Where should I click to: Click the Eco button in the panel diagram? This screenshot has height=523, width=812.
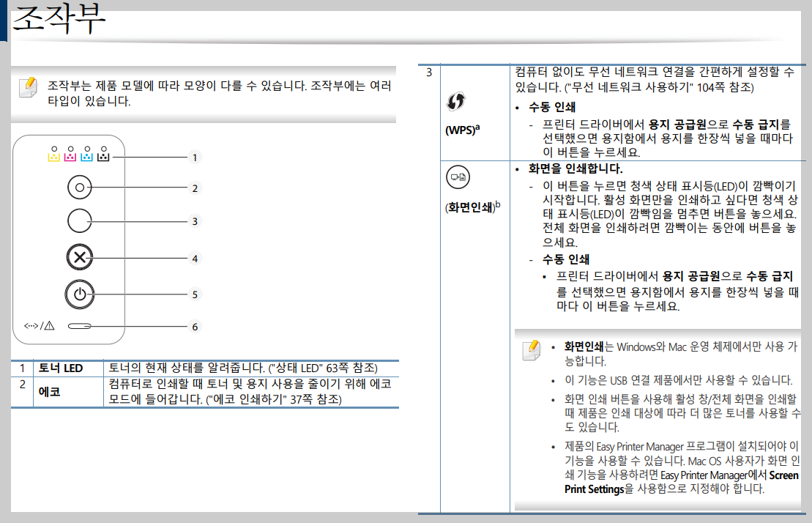pyautogui.click(x=79, y=188)
